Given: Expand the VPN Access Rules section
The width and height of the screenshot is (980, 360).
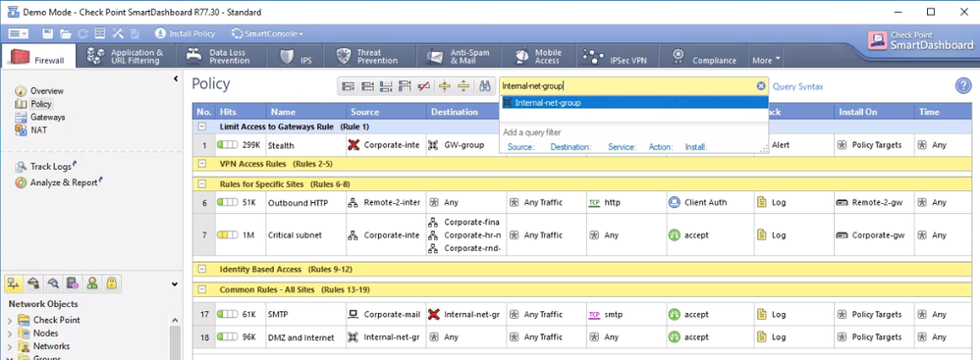Looking at the screenshot, I should 202,164.
